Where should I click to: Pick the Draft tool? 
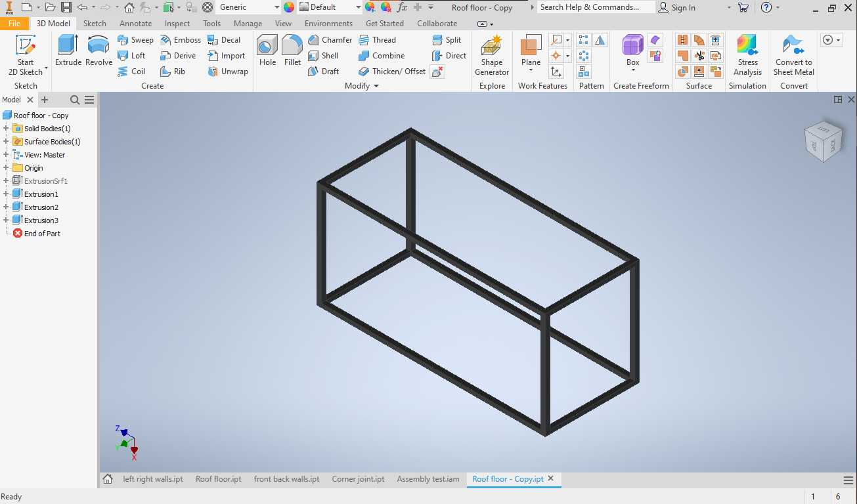(323, 72)
